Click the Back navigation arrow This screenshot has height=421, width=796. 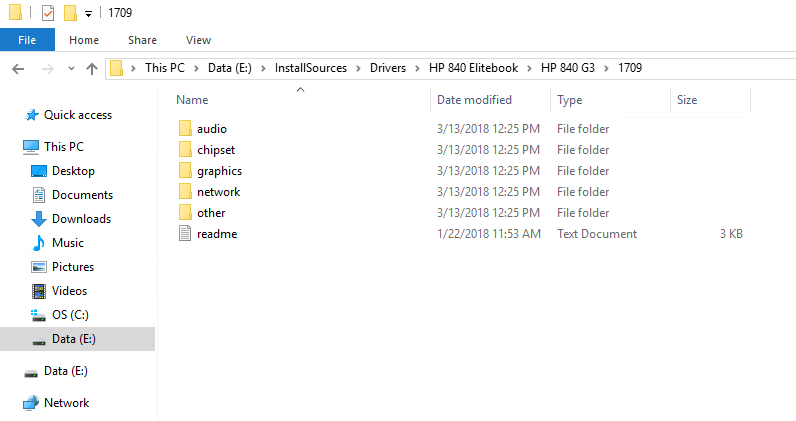click(18, 69)
